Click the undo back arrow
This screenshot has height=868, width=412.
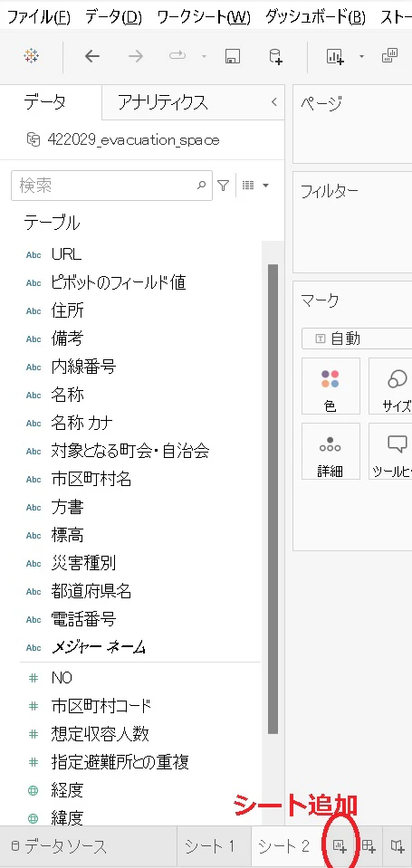coord(92,56)
